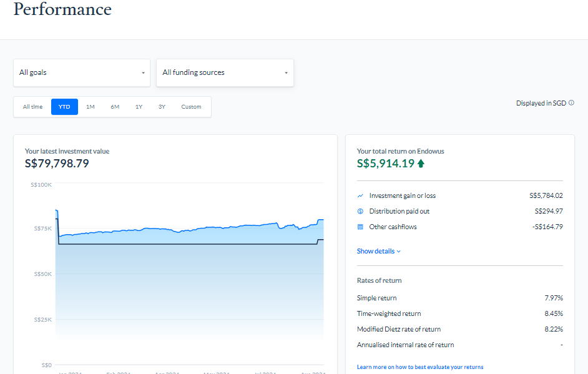This screenshot has height=374, width=588.
Task: Click the Distribution paid out dollar icon
Action: pos(360,212)
